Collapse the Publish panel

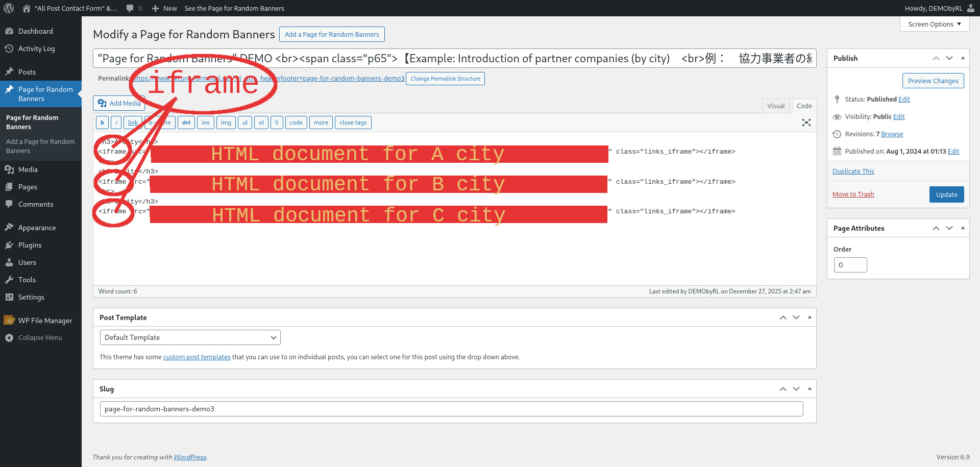point(963,58)
